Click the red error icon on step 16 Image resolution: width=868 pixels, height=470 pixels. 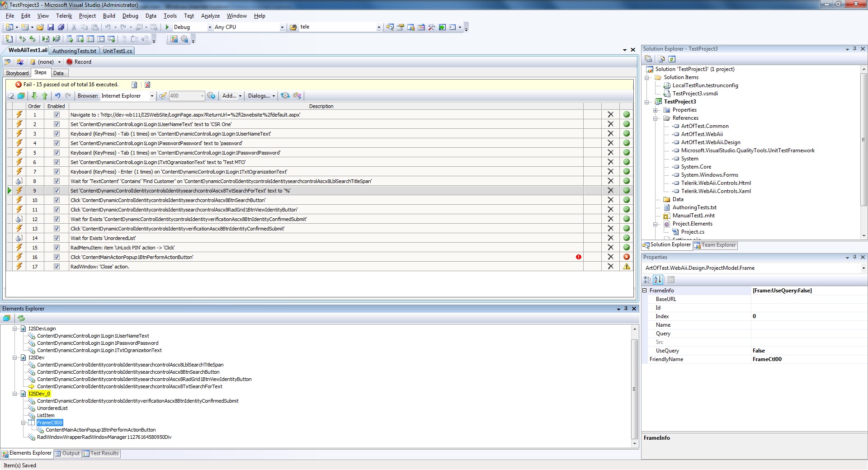click(x=578, y=257)
